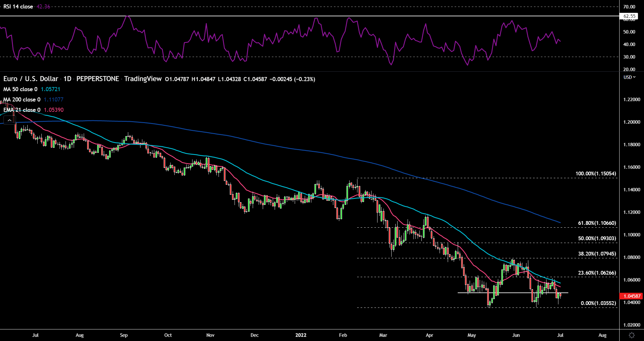This screenshot has height=341, width=644.
Task: Select the MA 50 close indicator label
Action: [x=20, y=89]
